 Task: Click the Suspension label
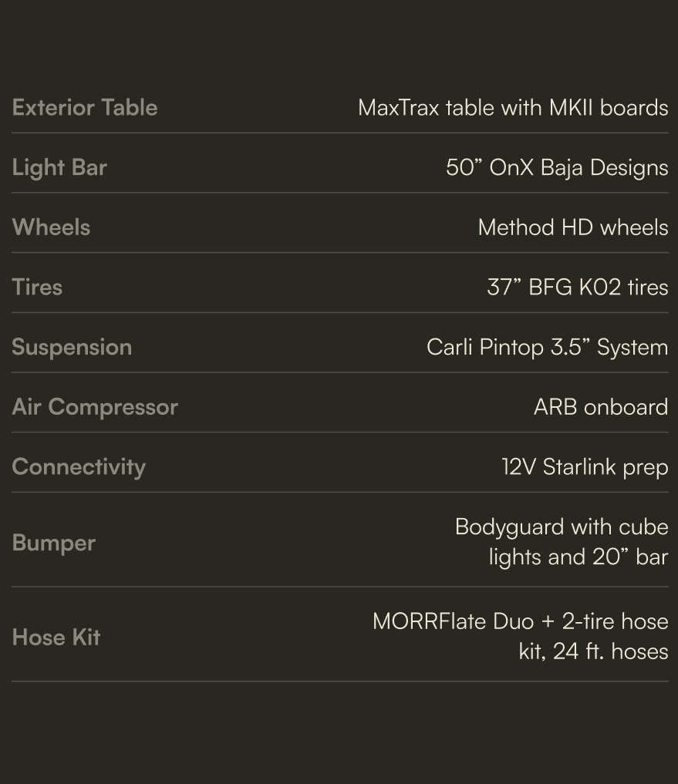(72, 347)
